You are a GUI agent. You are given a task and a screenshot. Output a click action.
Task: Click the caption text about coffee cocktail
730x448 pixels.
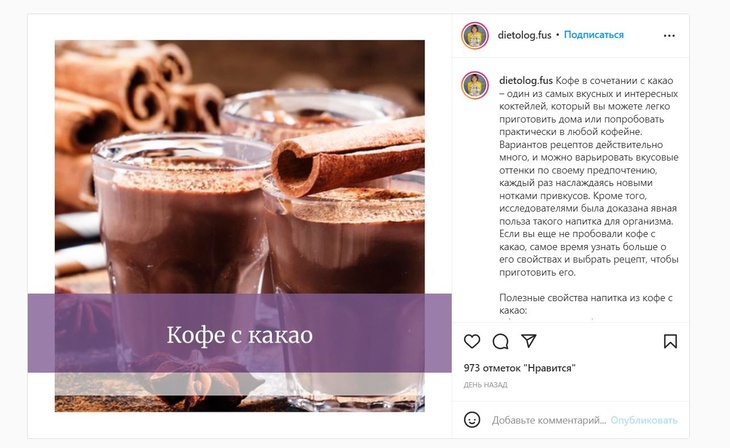point(588,176)
